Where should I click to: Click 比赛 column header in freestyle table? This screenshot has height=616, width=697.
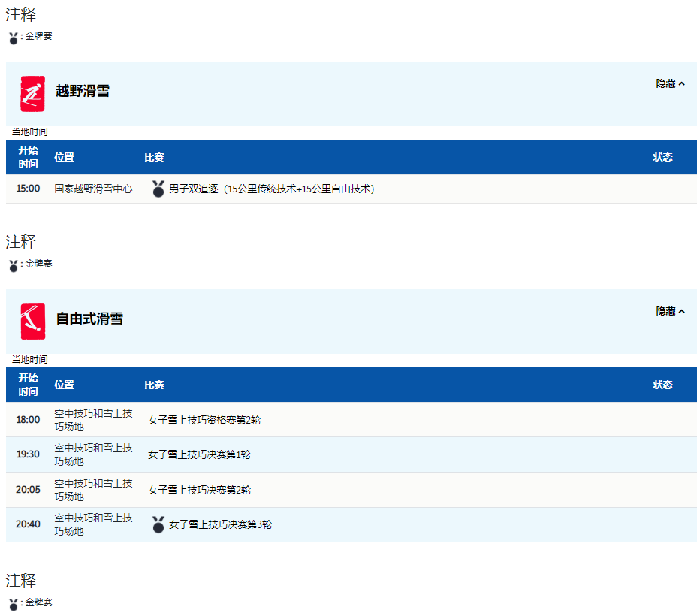(154, 385)
